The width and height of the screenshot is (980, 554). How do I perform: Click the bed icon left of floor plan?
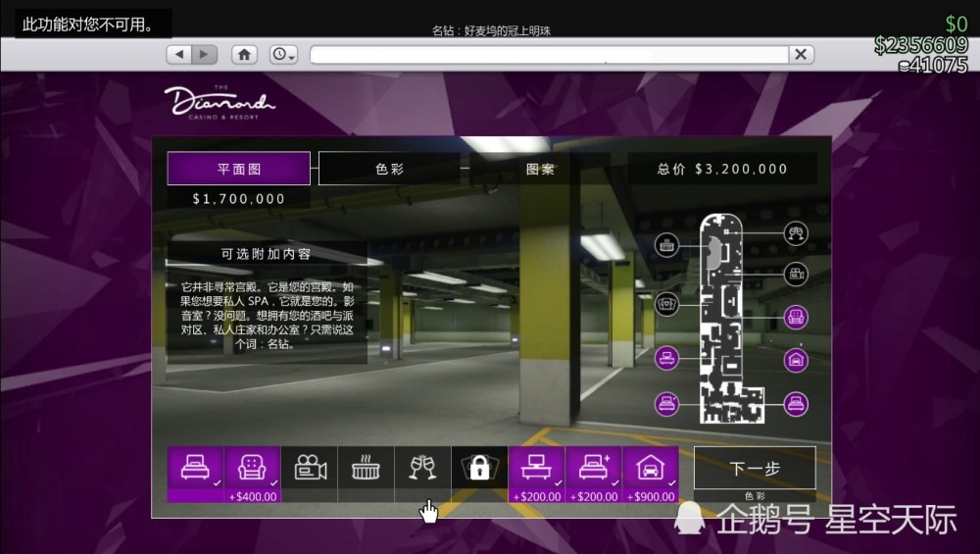pos(666,404)
